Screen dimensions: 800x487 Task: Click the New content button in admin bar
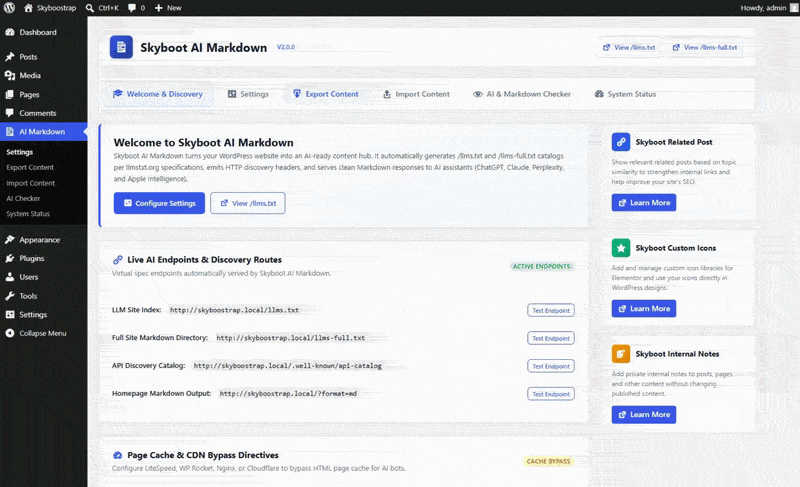click(168, 8)
